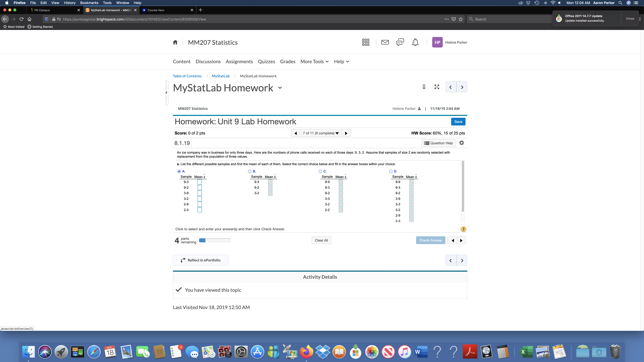This screenshot has height=362, width=644.
Task: Check notifications via the bell icon
Action: point(415,42)
